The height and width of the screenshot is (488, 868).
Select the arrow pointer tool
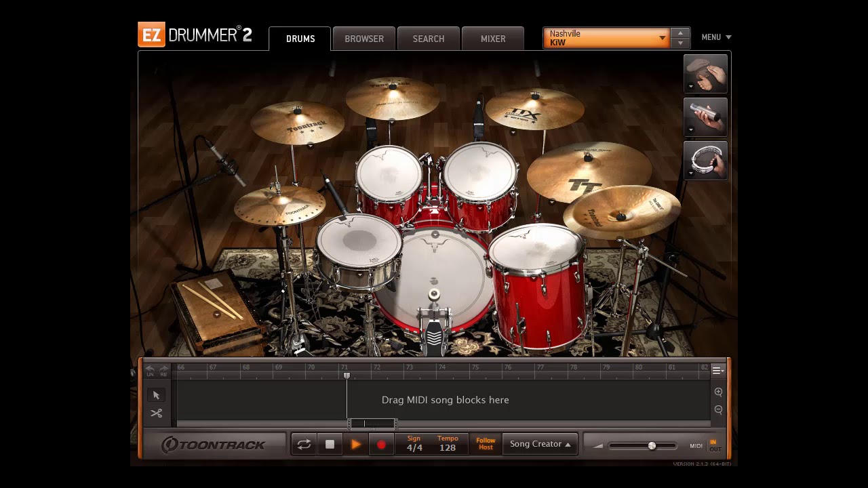(157, 395)
